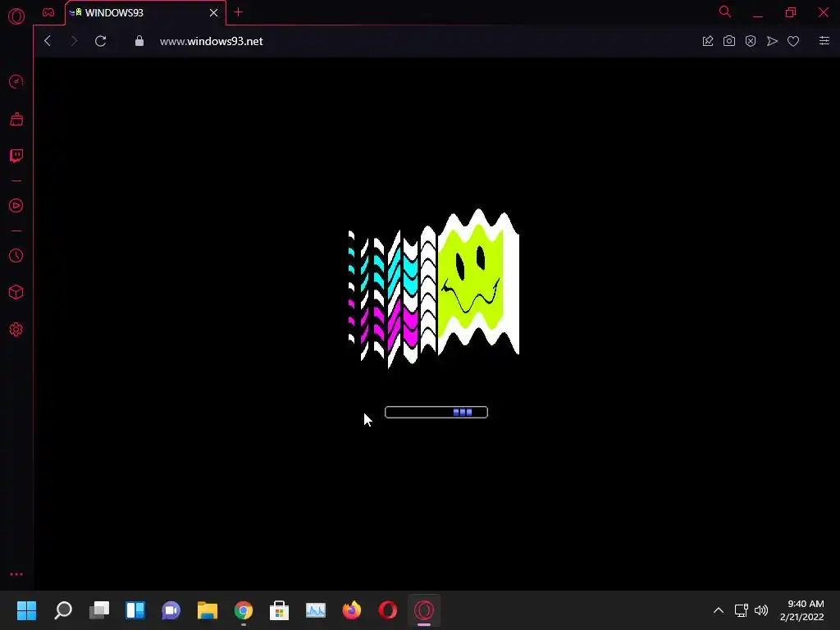Viewport: 840px width, 630px height.
Task: Open Widgets from the taskbar
Action: pyautogui.click(x=135, y=610)
